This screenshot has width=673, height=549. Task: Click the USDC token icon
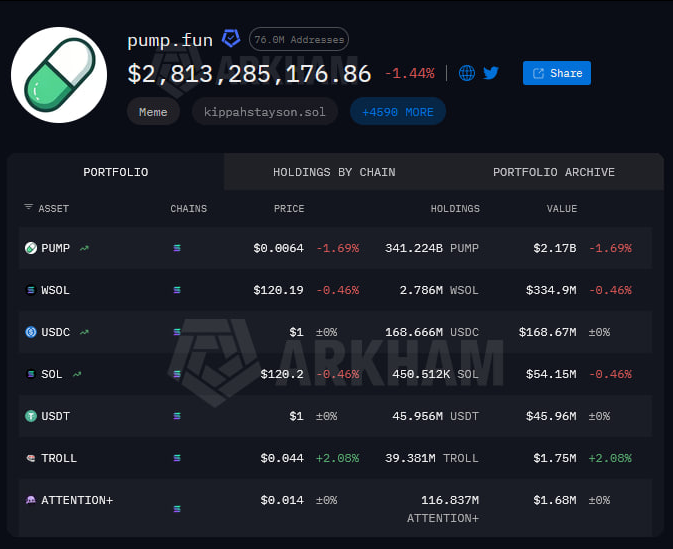31,332
